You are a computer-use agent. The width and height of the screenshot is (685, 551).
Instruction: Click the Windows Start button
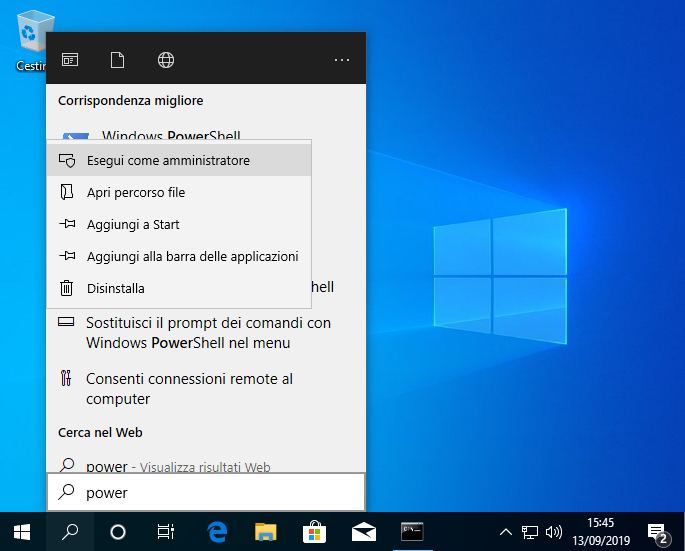pyautogui.click(x=22, y=532)
